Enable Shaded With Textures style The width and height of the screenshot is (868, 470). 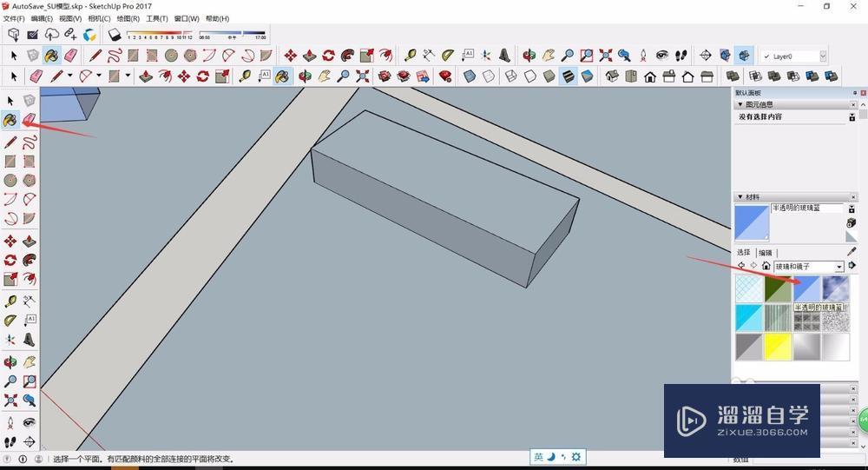[568, 76]
